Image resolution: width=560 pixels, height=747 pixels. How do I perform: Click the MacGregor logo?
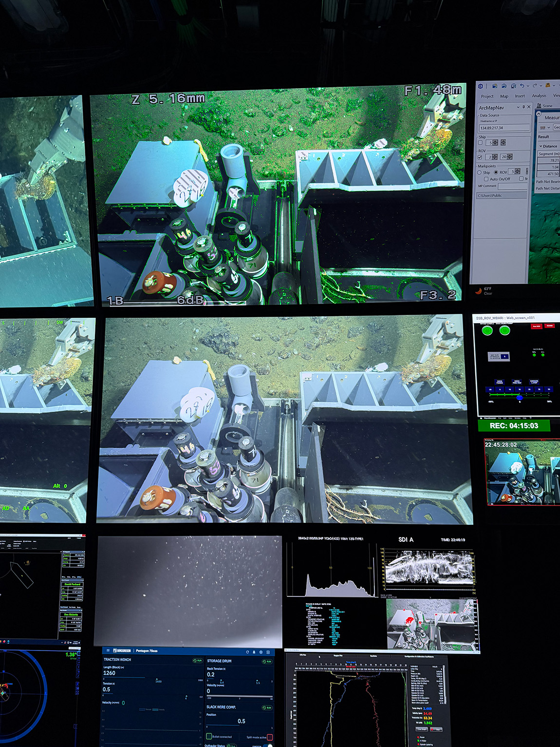[122, 651]
